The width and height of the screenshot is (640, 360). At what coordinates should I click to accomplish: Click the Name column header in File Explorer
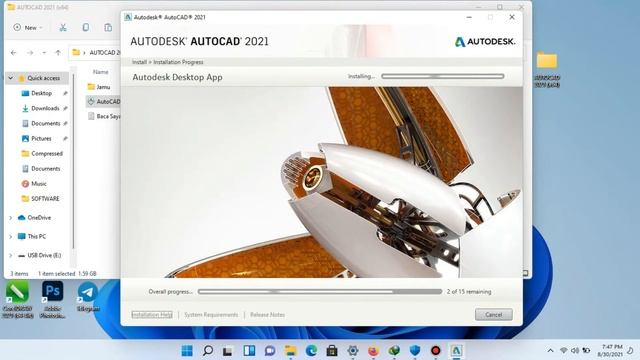click(x=100, y=72)
